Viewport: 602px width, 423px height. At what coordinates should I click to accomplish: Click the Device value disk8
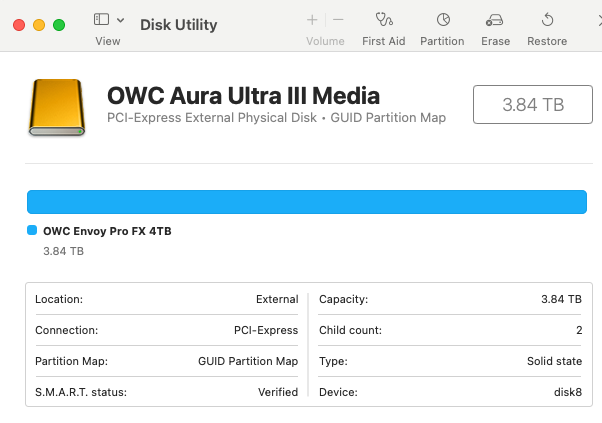(x=568, y=392)
